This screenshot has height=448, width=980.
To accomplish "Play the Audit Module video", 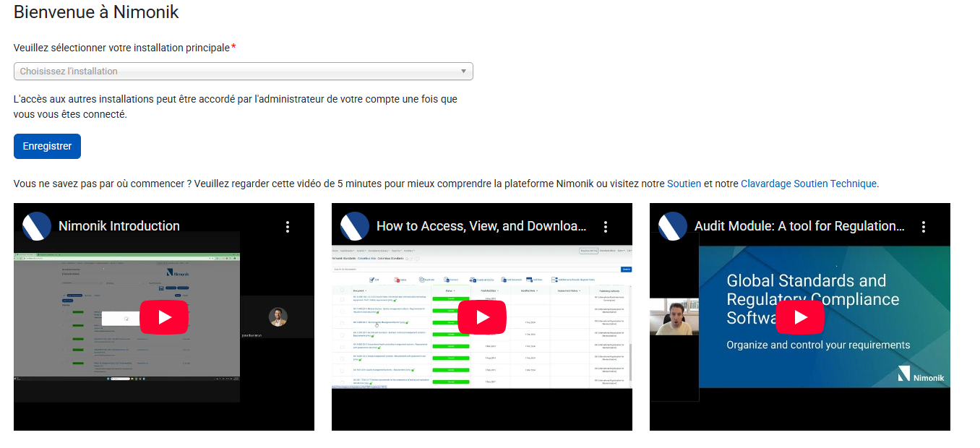I will (x=800, y=317).
